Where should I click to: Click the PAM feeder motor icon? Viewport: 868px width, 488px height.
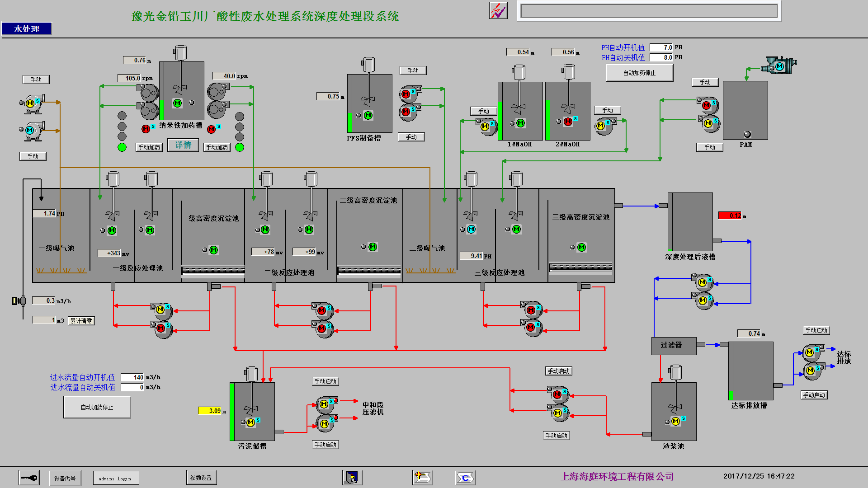(x=779, y=66)
